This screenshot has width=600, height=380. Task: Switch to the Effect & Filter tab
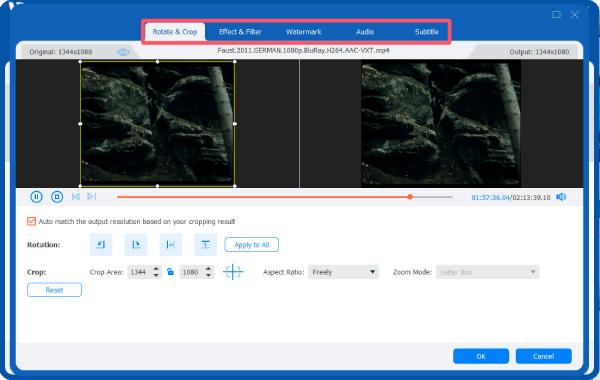240,32
